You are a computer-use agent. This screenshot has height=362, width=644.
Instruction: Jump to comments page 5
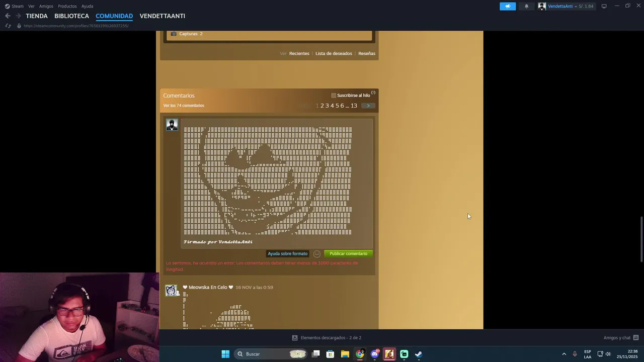[337, 106]
